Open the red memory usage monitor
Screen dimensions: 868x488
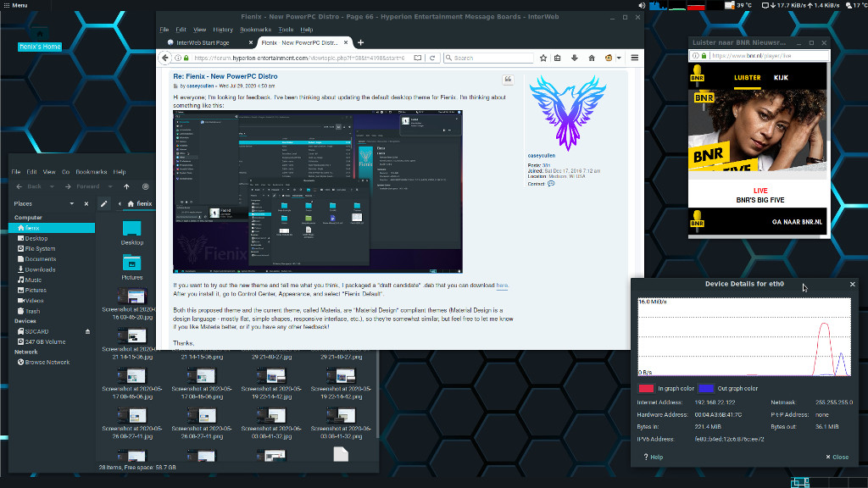click(x=696, y=5)
